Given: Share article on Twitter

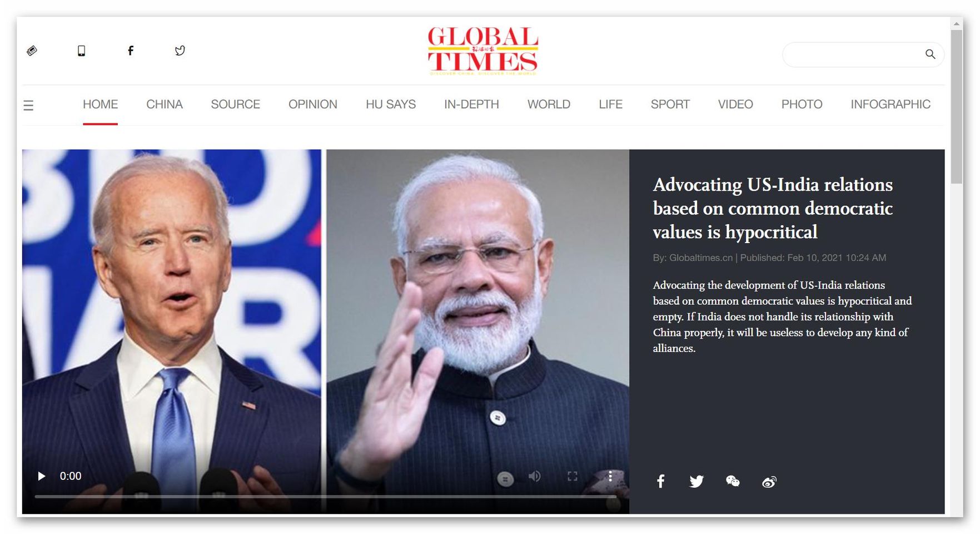Looking at the screenshot, I should (697, 481).
